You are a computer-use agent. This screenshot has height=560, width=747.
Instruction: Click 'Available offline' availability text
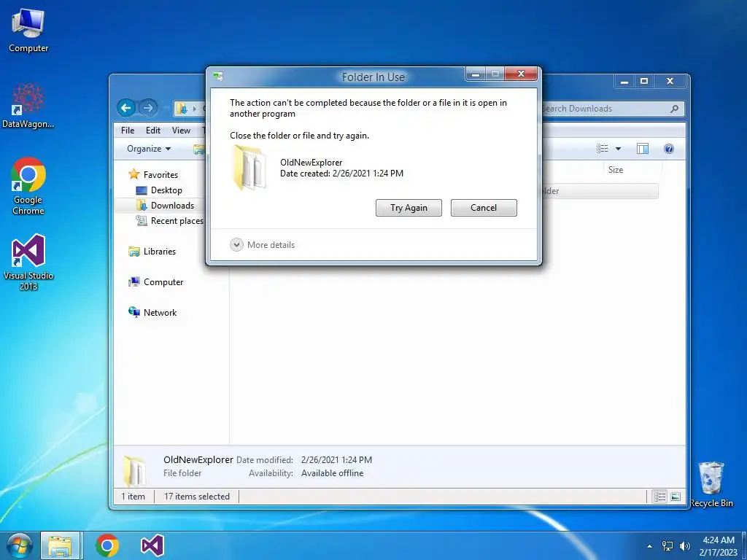click(x=332, y=473)
